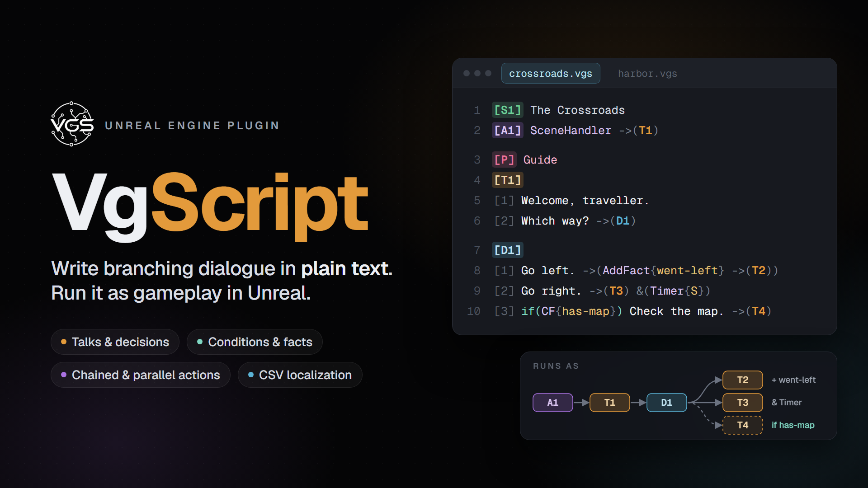868x488 pixels.
Task: Click "Go left." on line 8
Action: pos(548,270)
